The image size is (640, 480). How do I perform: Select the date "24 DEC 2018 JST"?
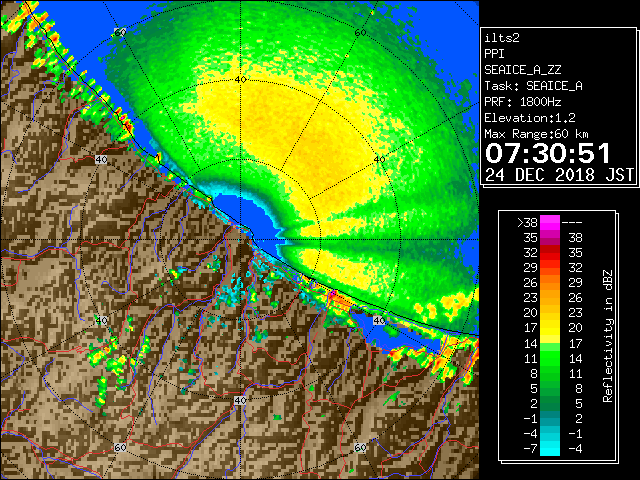(x=560, y=175)
